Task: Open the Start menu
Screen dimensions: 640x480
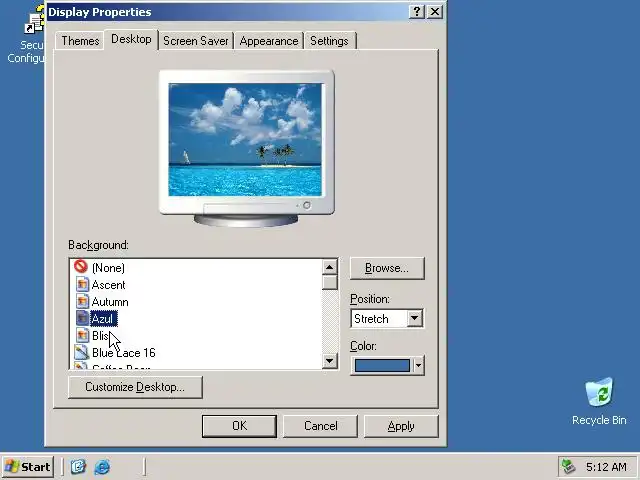Action: point(27,467)
